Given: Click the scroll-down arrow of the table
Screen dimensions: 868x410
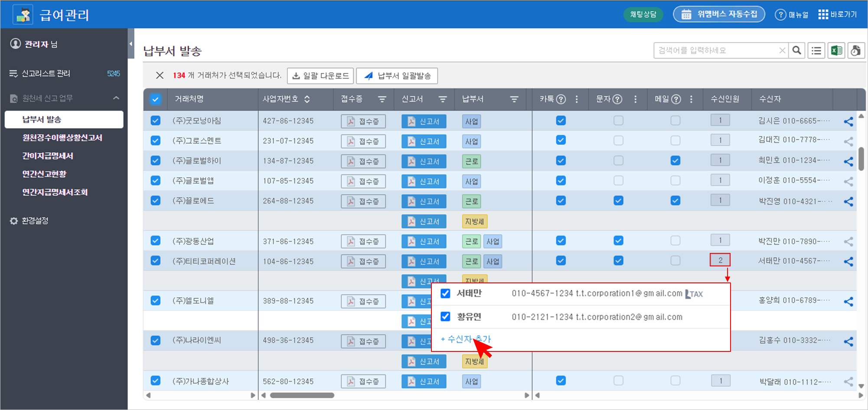Looking at the screenshot, I should 861,386.
